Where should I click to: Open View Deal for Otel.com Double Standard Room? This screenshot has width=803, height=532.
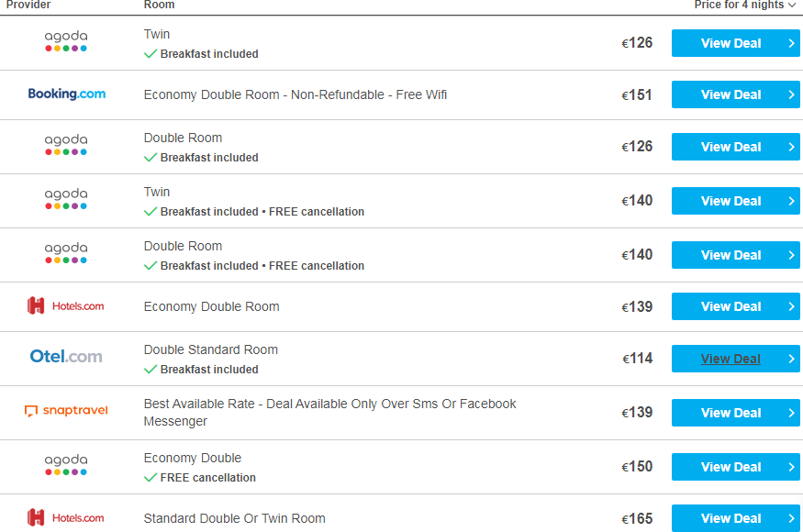(735, 359)
